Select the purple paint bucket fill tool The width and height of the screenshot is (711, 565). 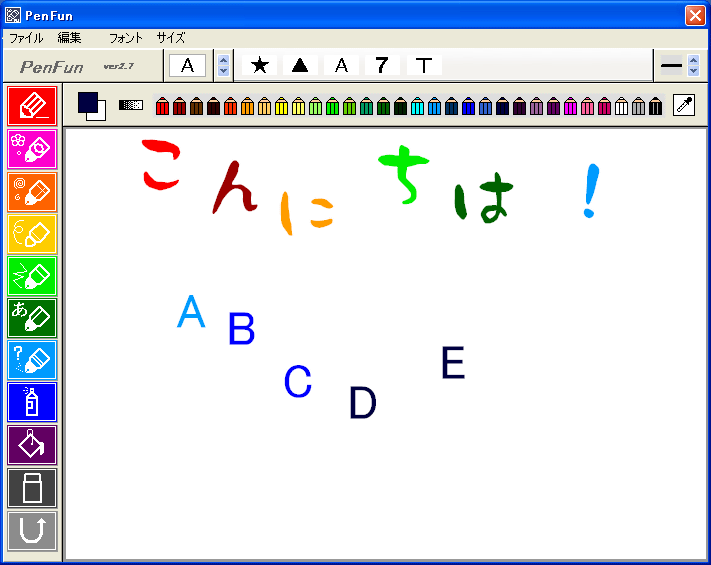32,445
